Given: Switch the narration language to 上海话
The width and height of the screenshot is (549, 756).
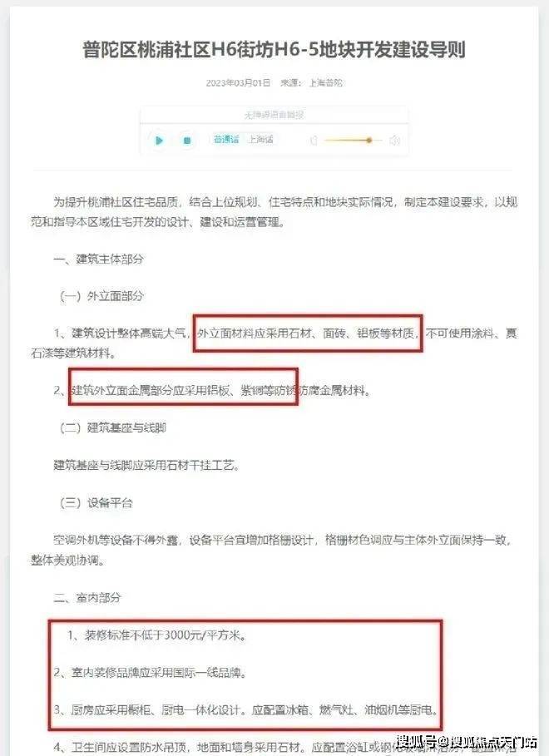Looking at the screenshot, I should coord(261,140).
